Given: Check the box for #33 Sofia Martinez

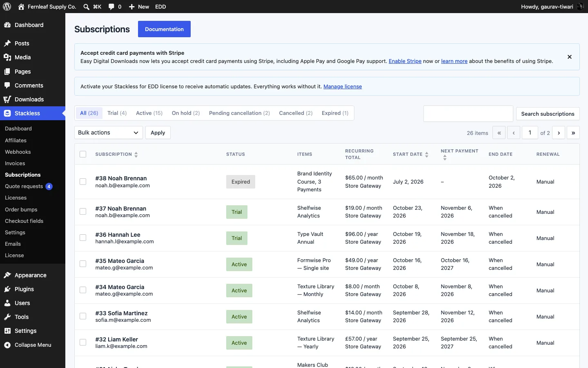Looking at the screenshot, I should click(x=83, y=316).
